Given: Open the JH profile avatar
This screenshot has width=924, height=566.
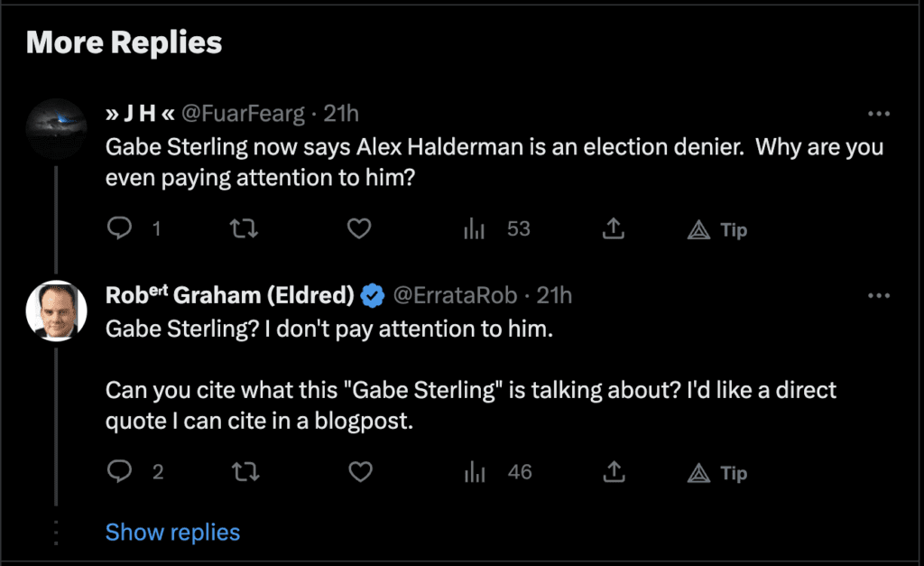Looking at the screenshot, I should coord(57,128).
